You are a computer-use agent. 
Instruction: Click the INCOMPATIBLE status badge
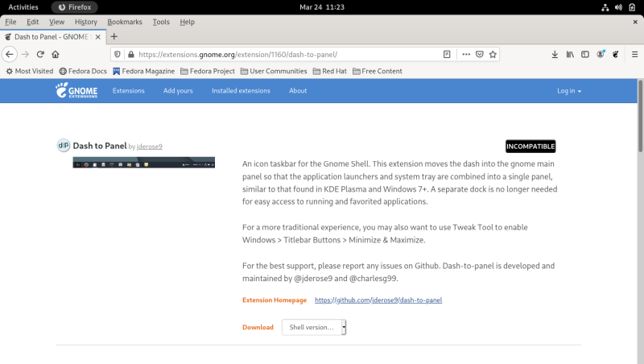530,147
